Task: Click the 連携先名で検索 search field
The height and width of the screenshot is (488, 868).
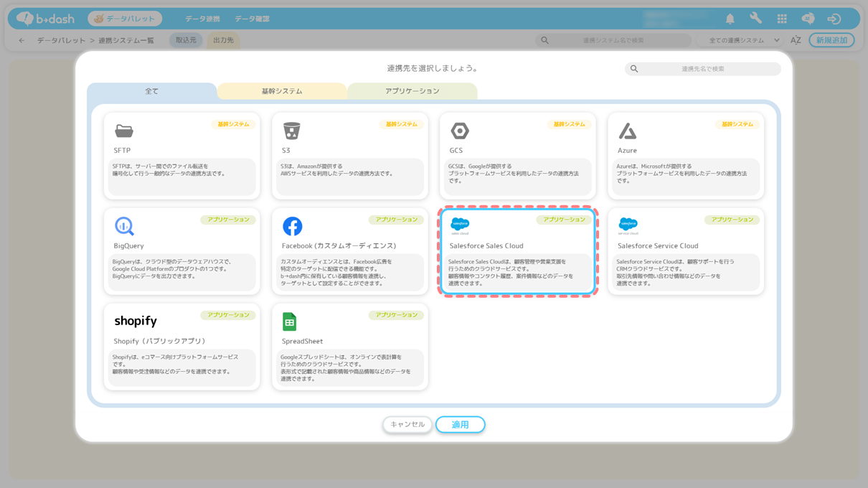Action: click(x=703, y=69)
